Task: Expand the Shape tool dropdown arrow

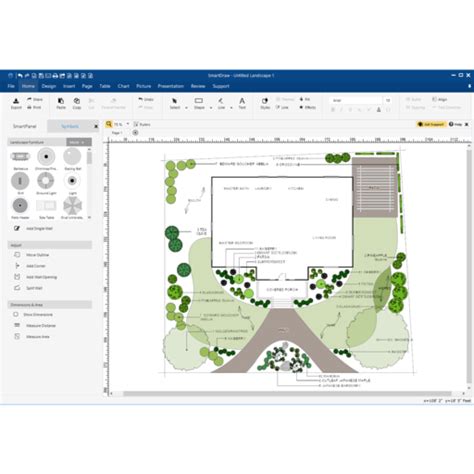Action: click(211, 108)
